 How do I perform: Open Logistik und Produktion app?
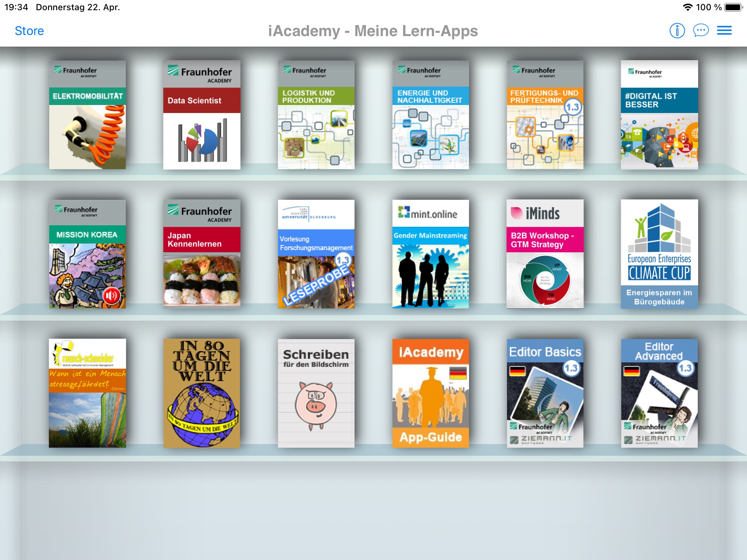click(x=316, y=115)
